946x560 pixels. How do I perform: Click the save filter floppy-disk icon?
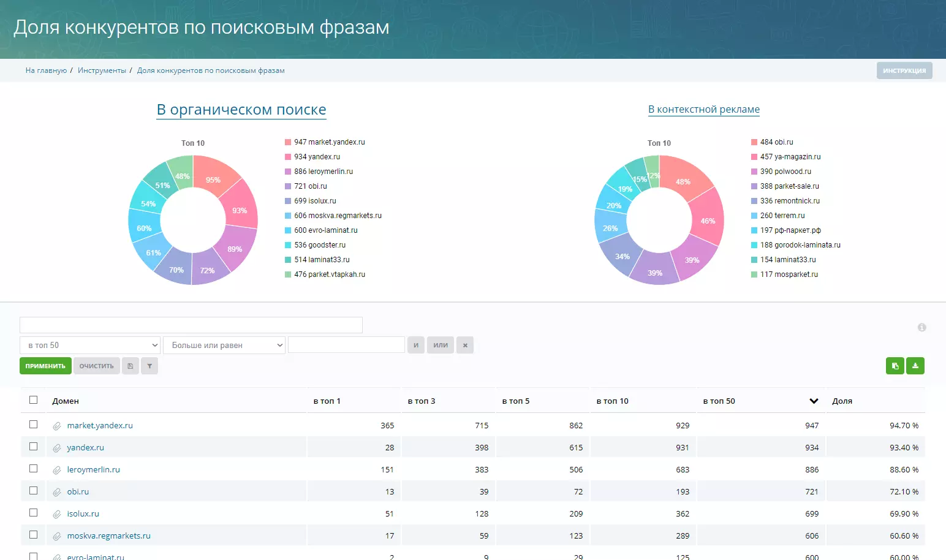pos(130,366)
